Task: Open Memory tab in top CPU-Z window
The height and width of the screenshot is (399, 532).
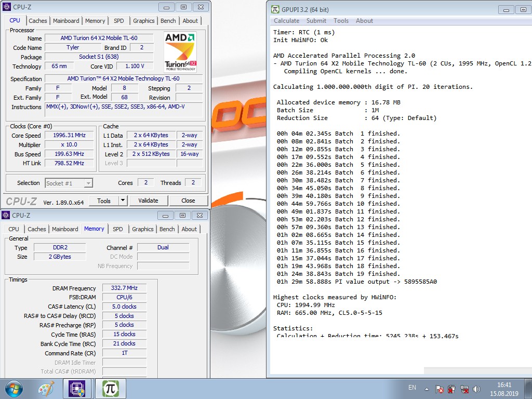Action: (x=95, y=21)
